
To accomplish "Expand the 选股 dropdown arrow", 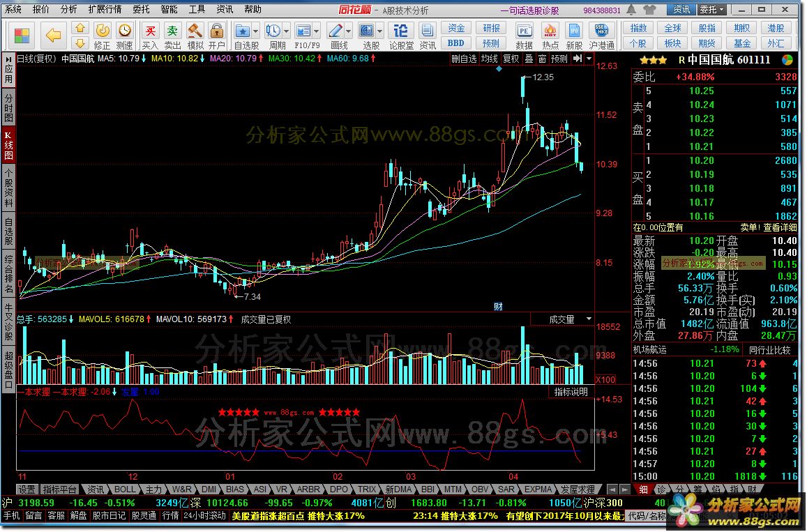I will pos(379,31).
